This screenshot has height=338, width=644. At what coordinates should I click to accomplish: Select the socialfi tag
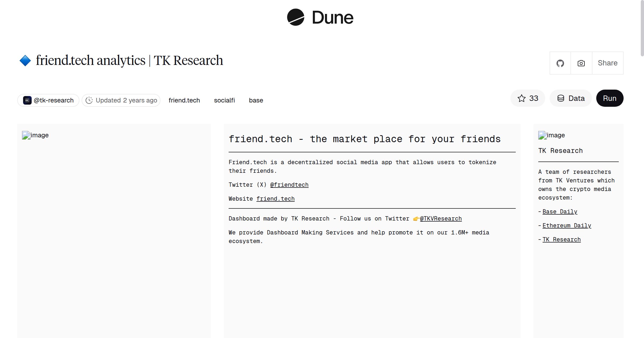224,100
